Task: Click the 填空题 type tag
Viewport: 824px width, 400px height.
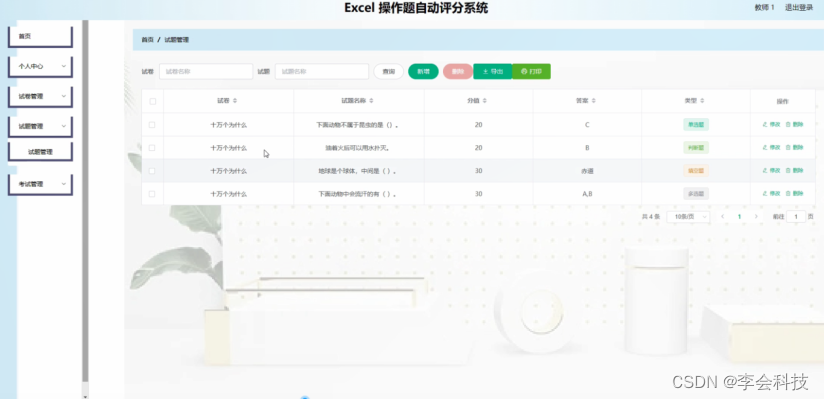Action: pos(696,171)
